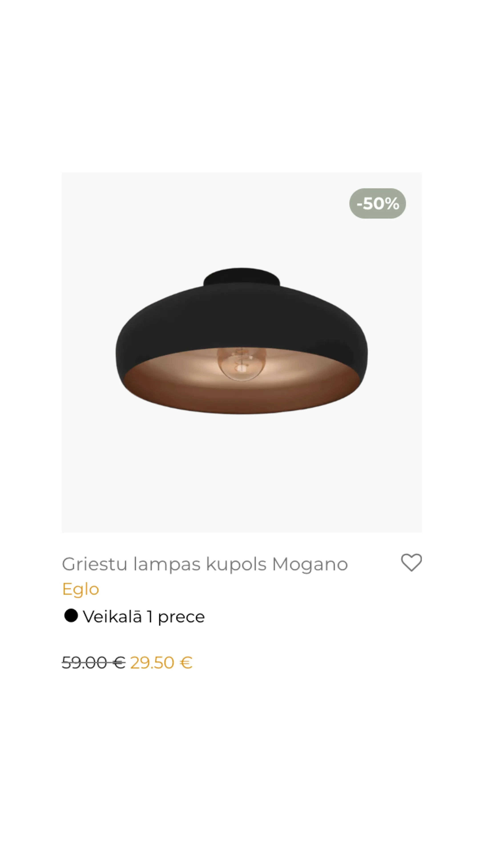This screenshot has height=868, width=488.
Task: Click the lamp's black ceiling mount in the photo
Action: pos(242,277)
